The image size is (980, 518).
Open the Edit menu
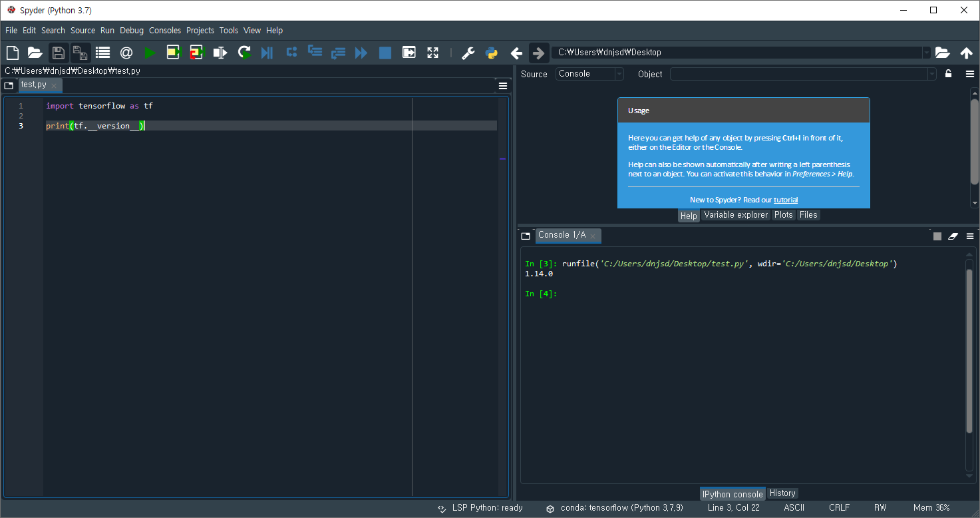coord(29,30)
